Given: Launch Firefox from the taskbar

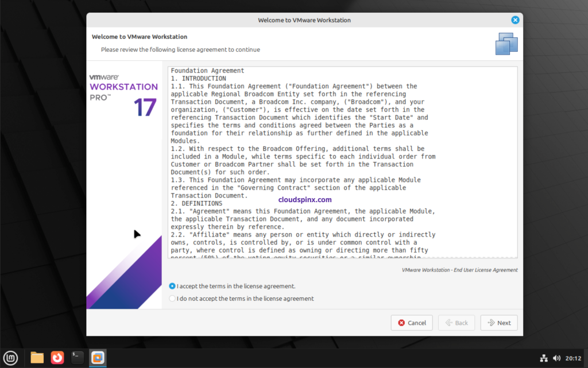Looking at the screenshot, I should 57,357.
